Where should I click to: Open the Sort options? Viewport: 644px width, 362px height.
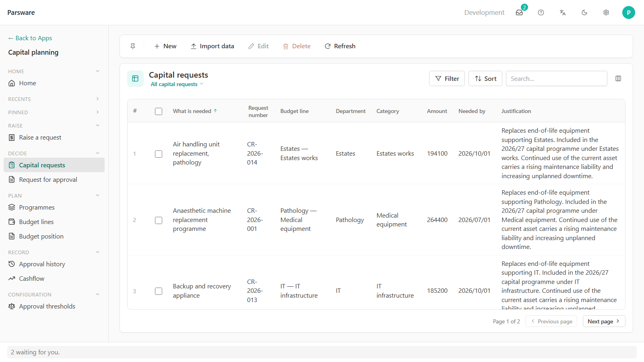point(485,78)
